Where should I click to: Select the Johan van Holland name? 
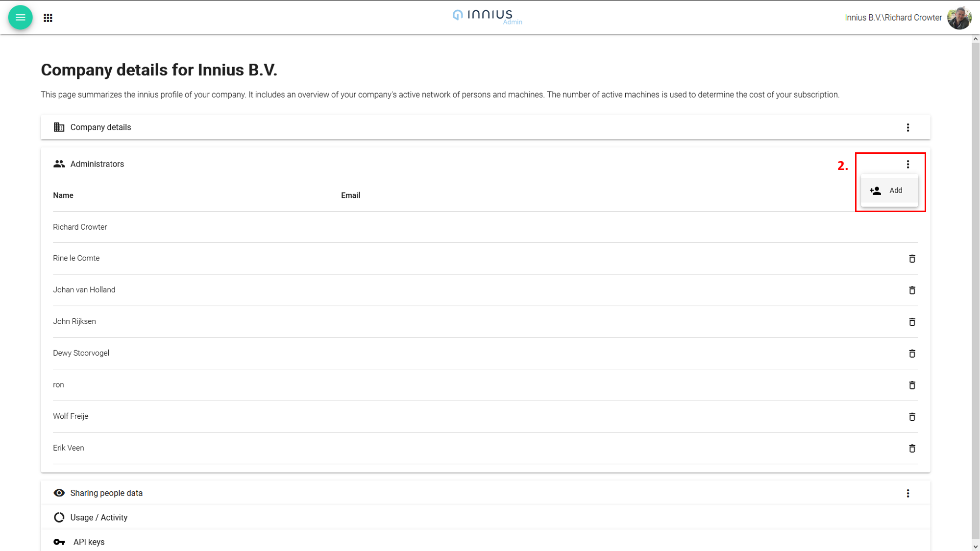point(84,290)
